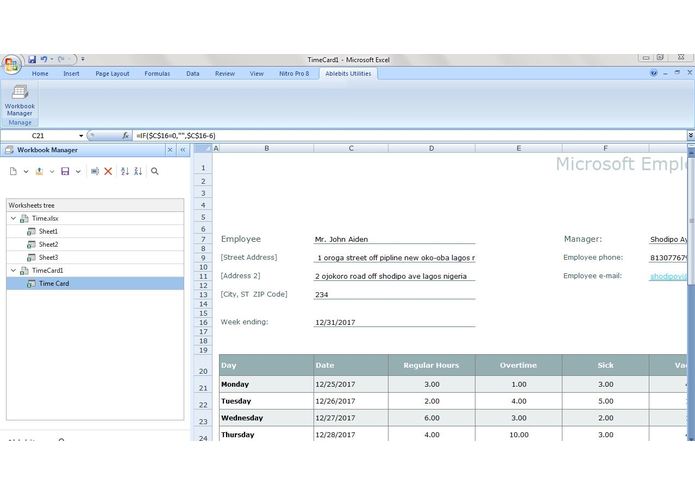This screenshot has width=695, height=494.
Task: Select column D header
Action: click(431, 148)
